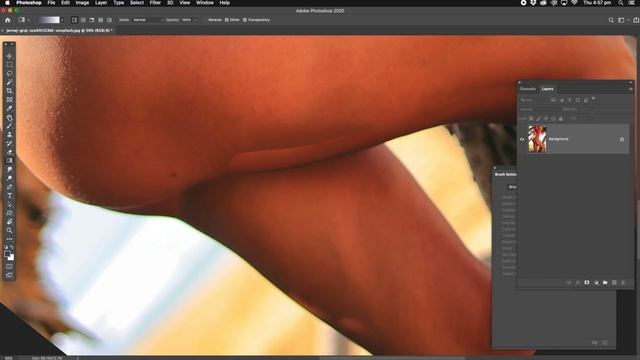Image resolution: width=640 pixels, height=360 pixels.
Task: Change screen mode at toolbar bottom
Action: pos(9,276)
